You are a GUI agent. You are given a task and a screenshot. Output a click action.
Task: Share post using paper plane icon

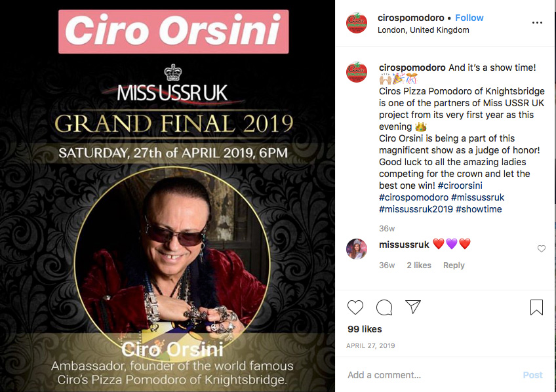[x=413, y=307]
